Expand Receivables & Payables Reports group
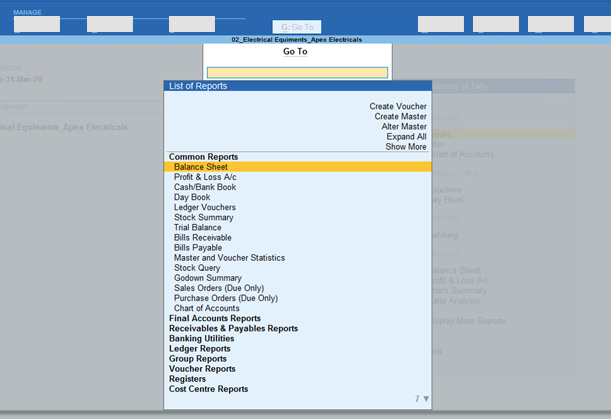The height and width of the screenshot is (419, 611). click(x=233, y=329)
